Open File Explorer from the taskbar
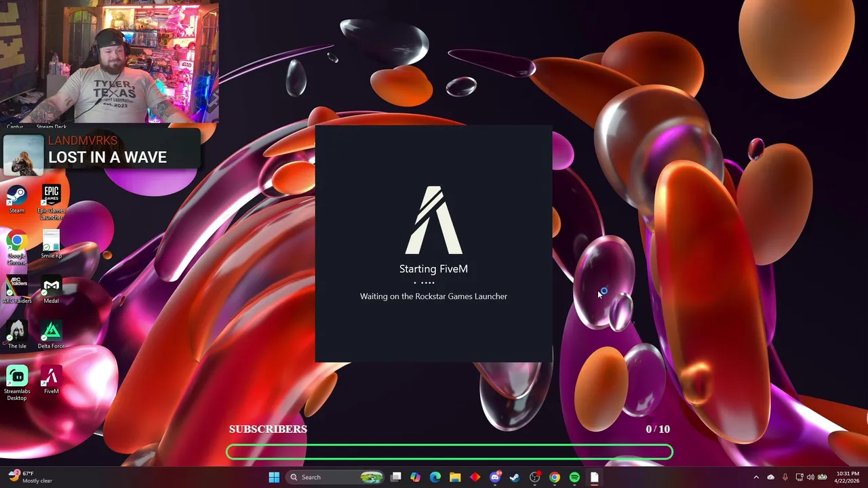This screenshot has width=868, height=488. [455, 477]
